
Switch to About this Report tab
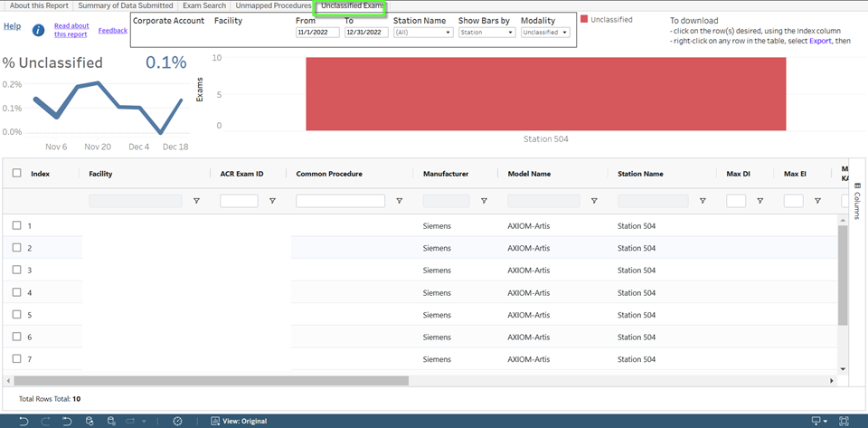click(x=39, y=5)
